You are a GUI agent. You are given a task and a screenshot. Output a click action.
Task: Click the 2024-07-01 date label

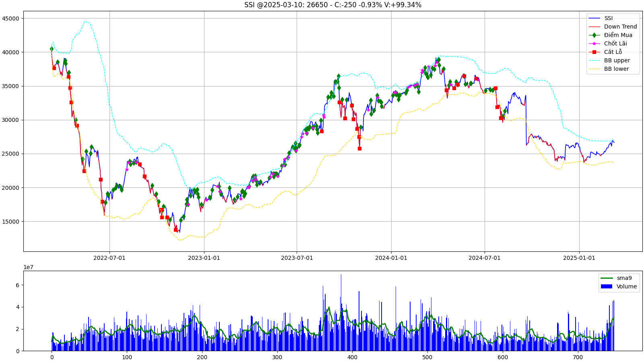(x=485, y=258)
